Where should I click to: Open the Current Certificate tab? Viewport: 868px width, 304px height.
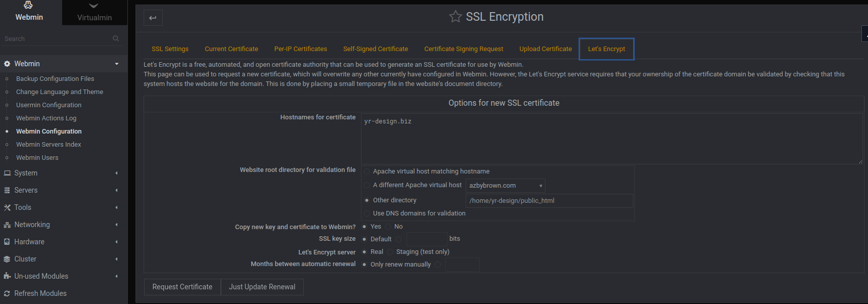pos(232,49)
